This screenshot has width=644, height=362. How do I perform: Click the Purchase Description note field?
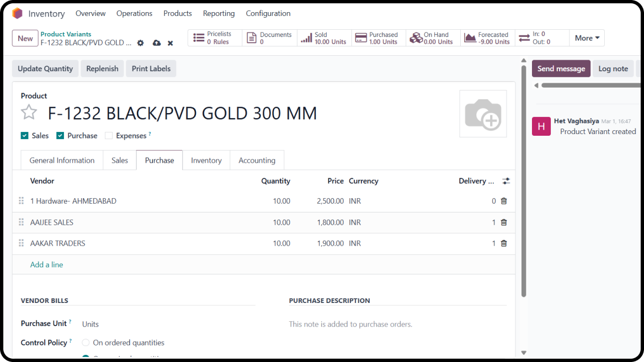(x=397, y=324)
